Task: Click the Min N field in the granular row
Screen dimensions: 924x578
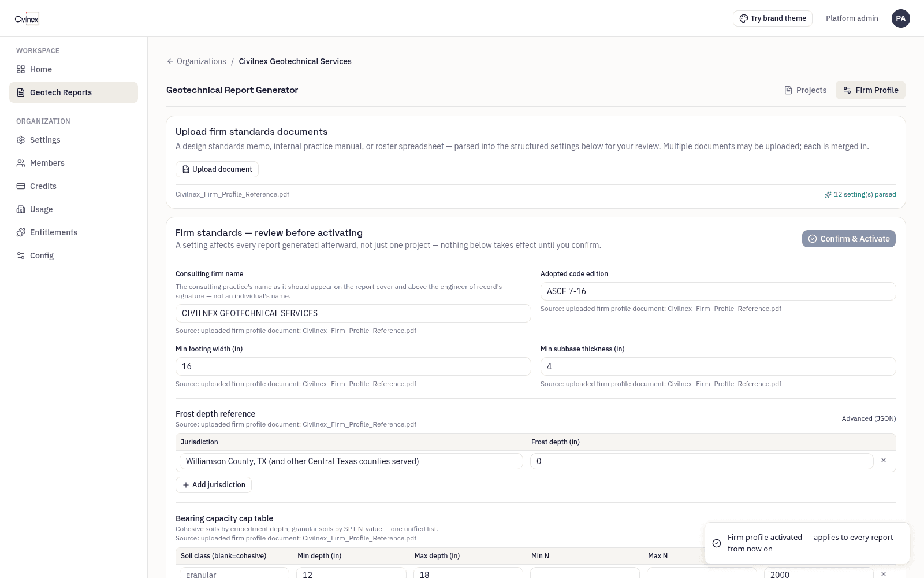Action: click(x=585, y=573)
